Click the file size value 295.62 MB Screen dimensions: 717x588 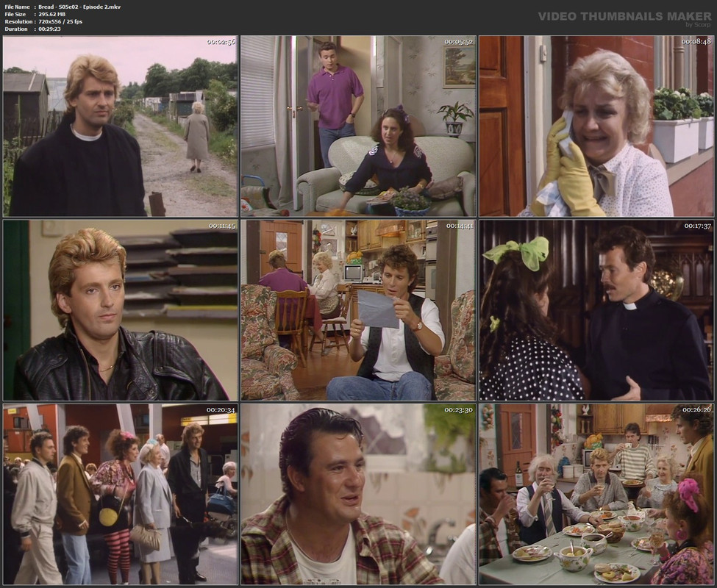tap(51, 14)
